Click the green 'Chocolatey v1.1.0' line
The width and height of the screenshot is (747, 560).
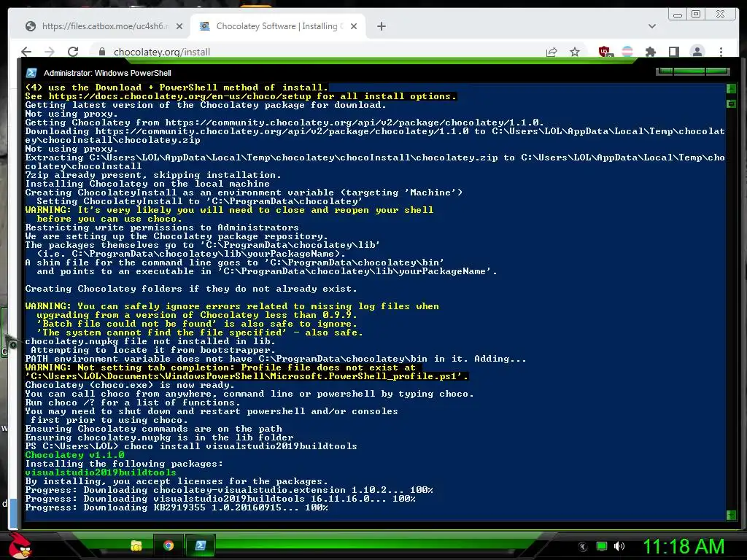(75, 455)
